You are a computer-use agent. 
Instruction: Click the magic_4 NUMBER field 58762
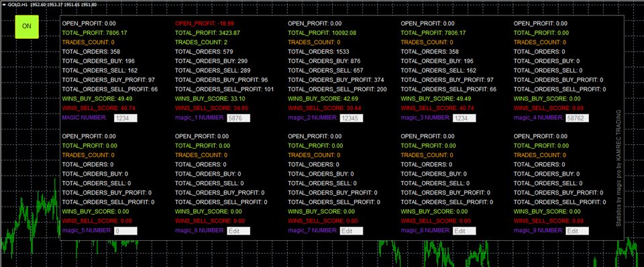coord(577,118)
